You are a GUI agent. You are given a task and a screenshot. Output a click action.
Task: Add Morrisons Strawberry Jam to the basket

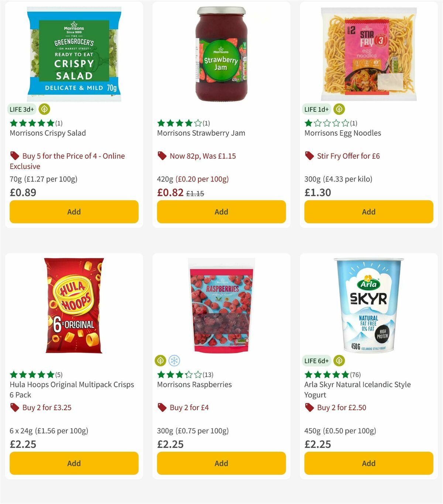point(221,212)
